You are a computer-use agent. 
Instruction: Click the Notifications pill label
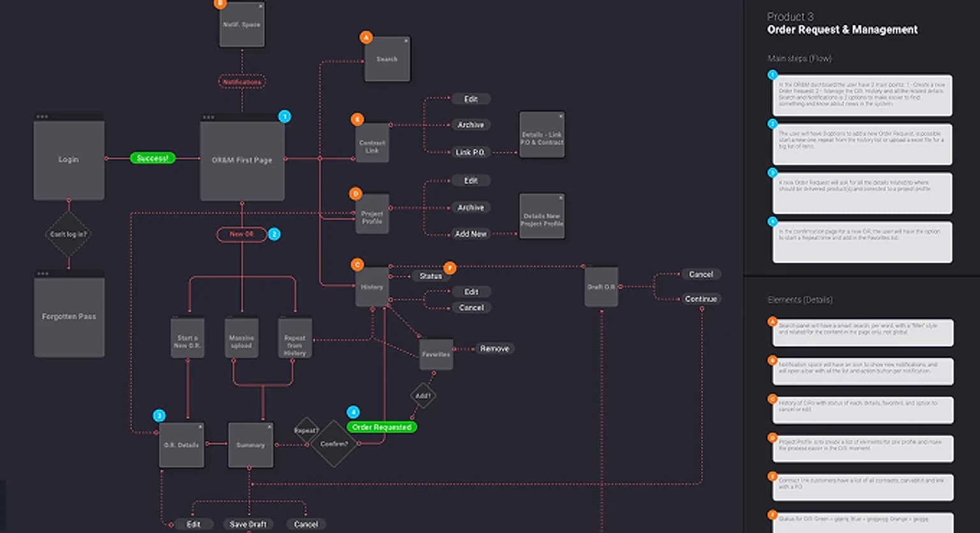point(242,82)
